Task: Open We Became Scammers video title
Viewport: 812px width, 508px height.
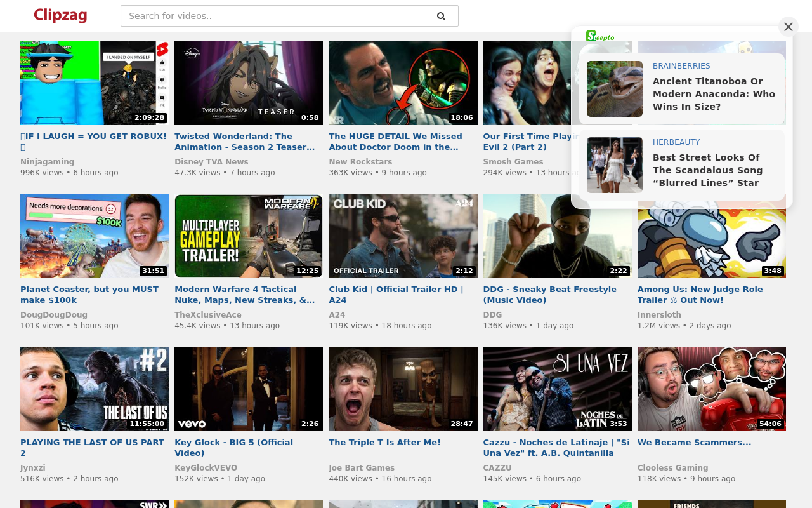Action: click(x=694, y=443)
